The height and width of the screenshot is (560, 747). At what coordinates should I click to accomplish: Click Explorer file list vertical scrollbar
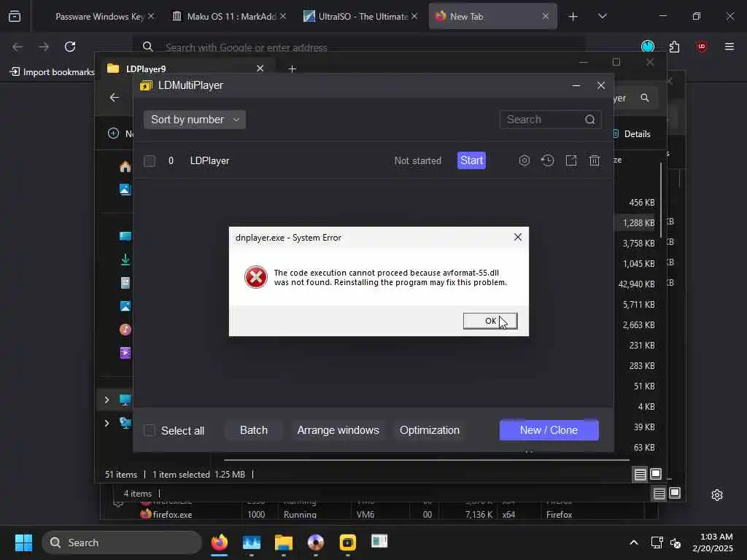pos(661,200)
